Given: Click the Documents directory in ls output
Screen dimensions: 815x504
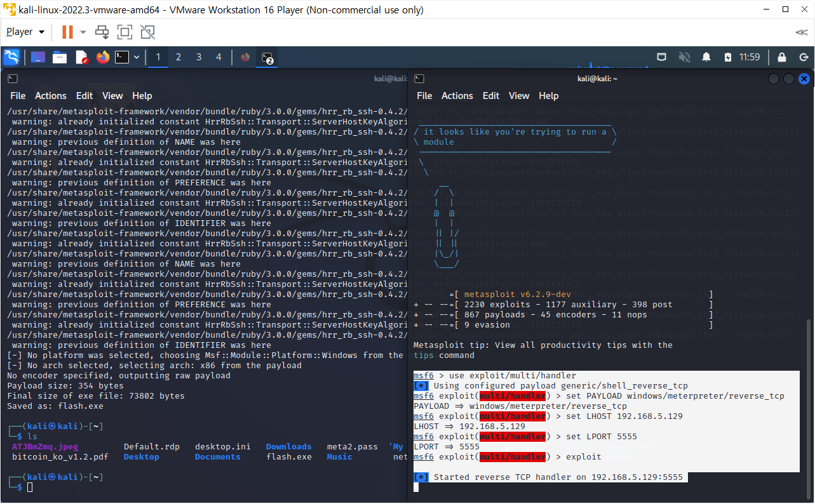Looking at the screenshot, I should (218, 457).
